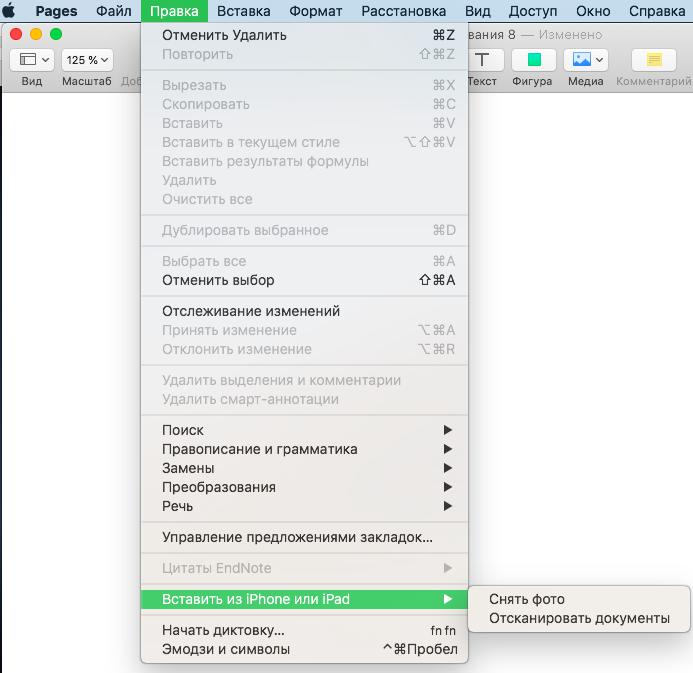Click the green fullscreen window button
The width and height of the screenshot is (693, 673).
(56, 34)
